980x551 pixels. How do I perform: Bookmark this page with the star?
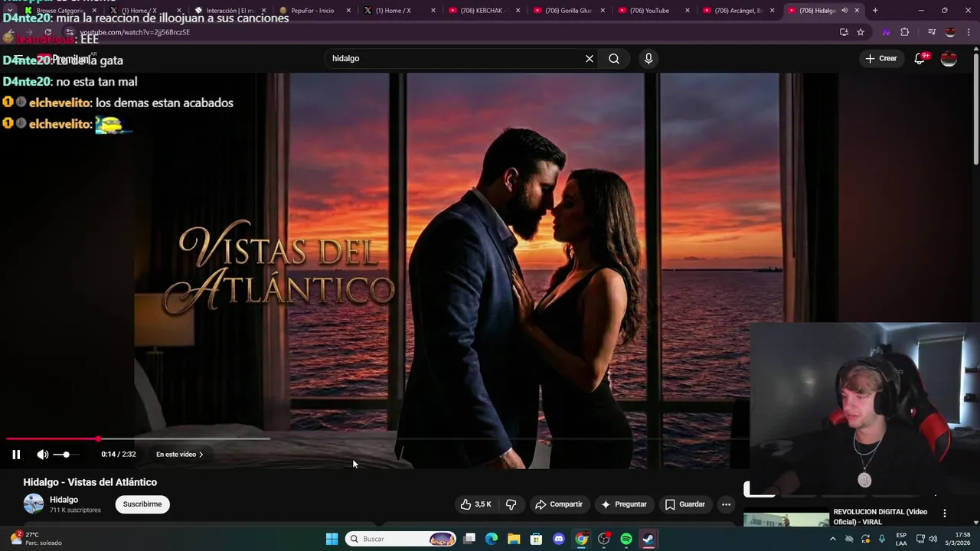[x=861, y=32]
